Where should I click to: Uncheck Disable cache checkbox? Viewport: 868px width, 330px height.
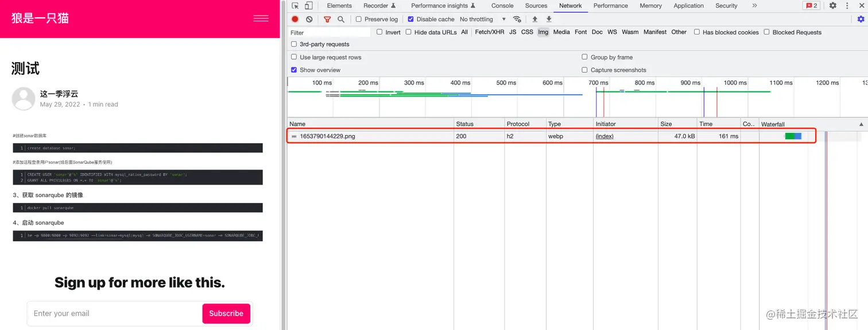point(410,19)
